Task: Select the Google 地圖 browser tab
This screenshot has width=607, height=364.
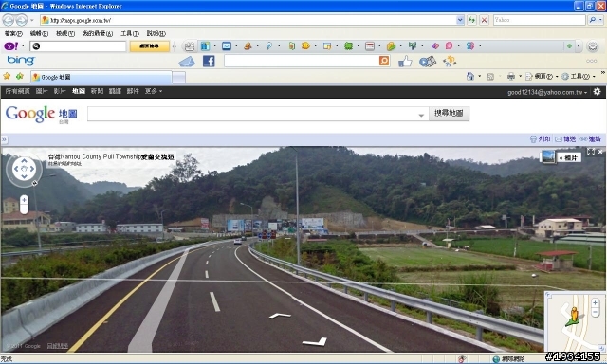Action: (x=101, y=77)
